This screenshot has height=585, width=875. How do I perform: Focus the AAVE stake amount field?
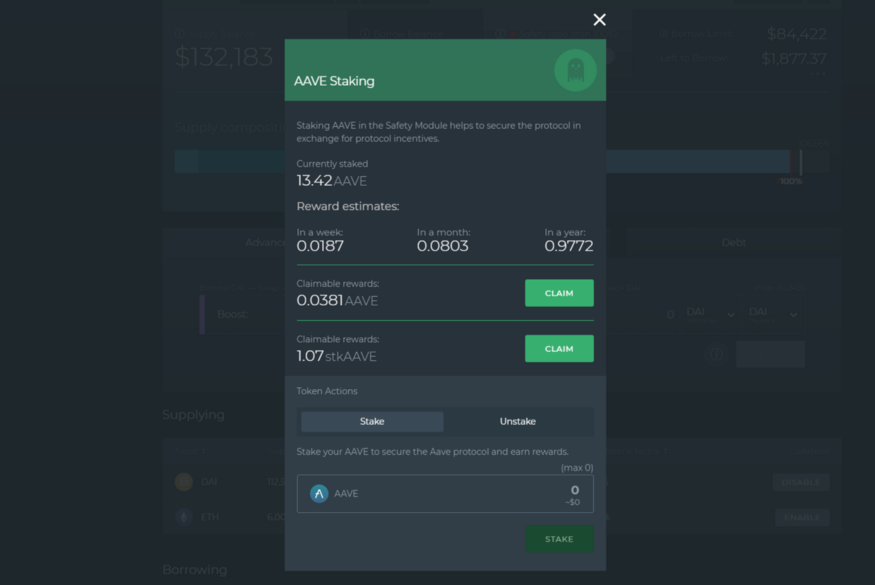click(x=445, y=493)
